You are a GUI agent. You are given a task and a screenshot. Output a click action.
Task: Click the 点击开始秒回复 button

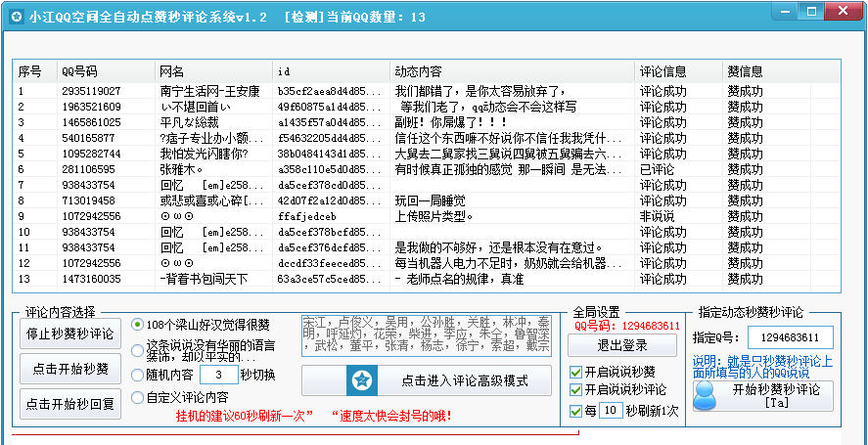point(70,404)
